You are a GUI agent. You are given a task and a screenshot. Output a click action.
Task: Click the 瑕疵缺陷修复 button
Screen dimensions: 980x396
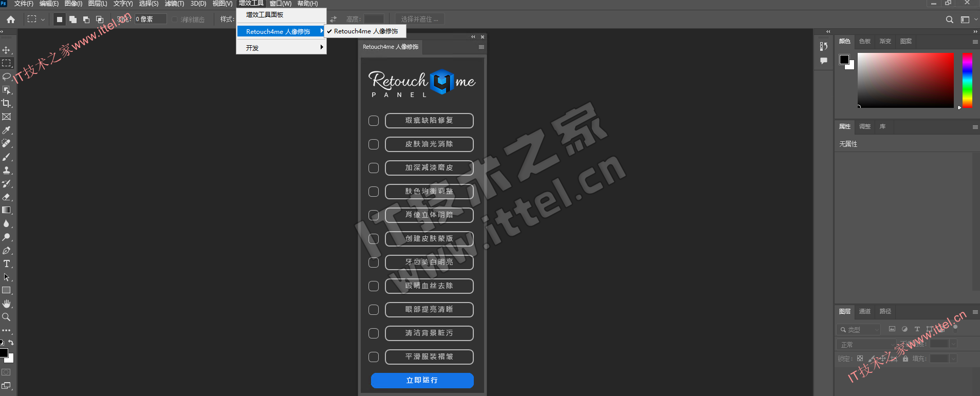pyautogui.click(x=429, y=121)
